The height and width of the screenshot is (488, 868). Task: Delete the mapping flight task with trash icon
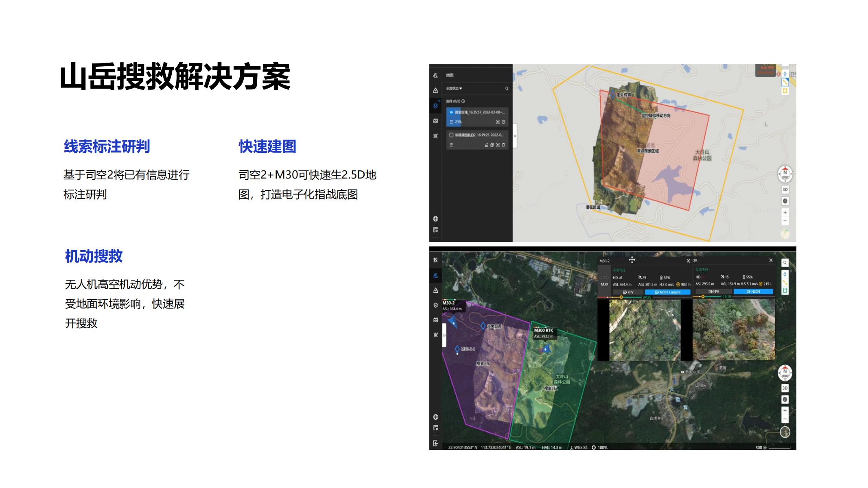pyautogui.click(x=503, y=145)
